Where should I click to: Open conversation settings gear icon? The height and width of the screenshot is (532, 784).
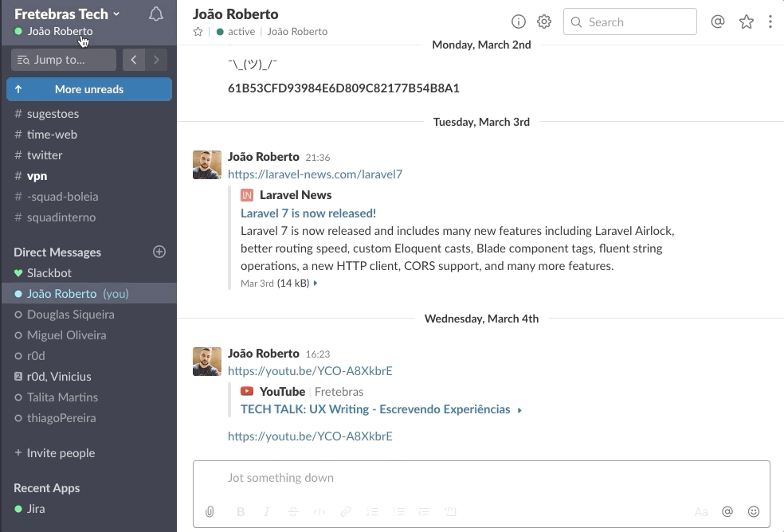tap(544, 22)
